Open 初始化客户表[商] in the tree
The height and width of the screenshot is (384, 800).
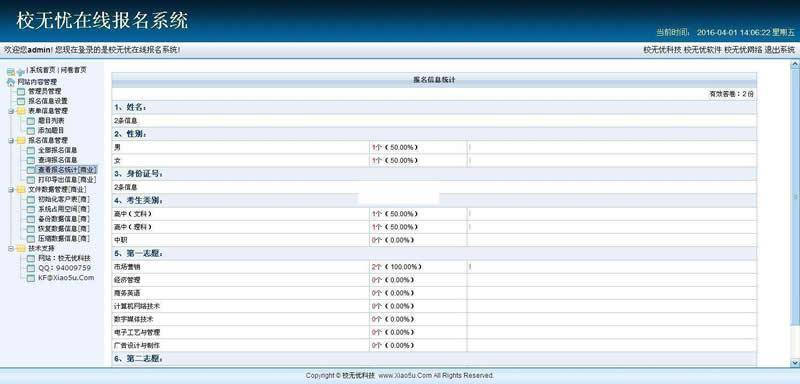(x=64, y=199)
